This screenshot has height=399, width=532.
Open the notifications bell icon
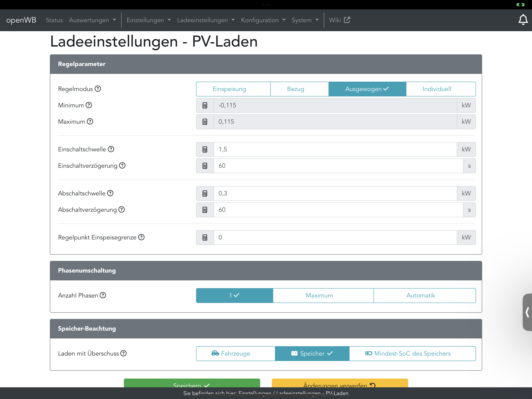click(522, 20)
